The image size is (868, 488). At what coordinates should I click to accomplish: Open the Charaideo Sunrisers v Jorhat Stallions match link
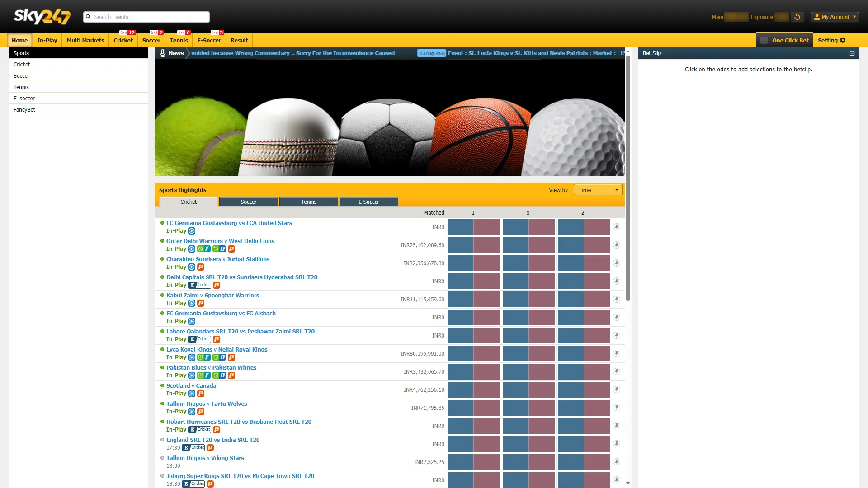[218, 259]
